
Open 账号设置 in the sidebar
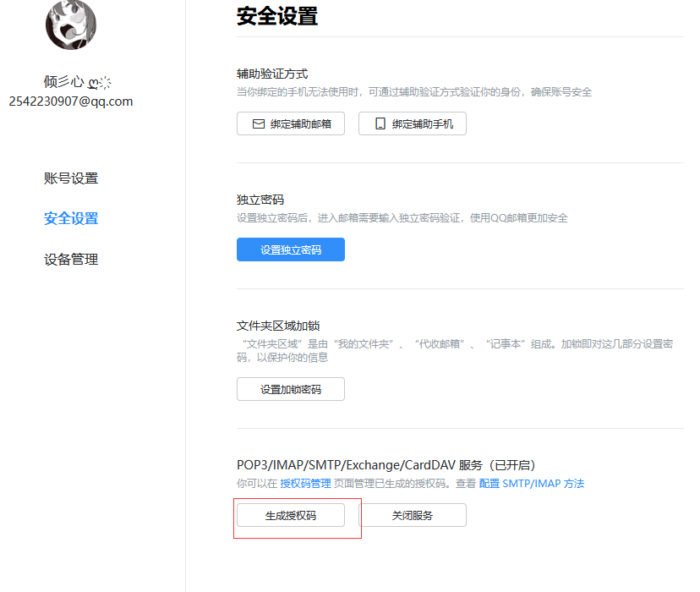pos(71,178)
